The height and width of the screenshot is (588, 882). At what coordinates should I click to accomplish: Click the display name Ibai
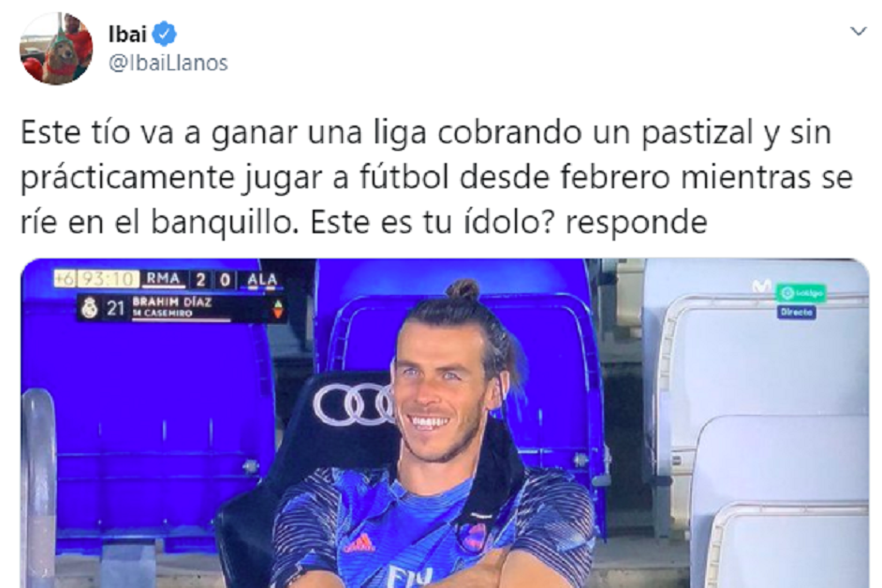pyautogui.click(x=127, y=35)
